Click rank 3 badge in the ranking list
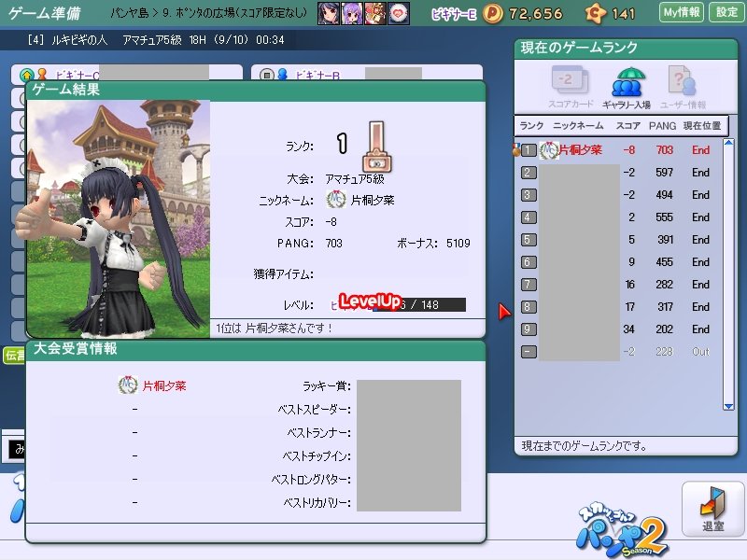This screenshot has height=560, width=747. click(x=529, y=195)
